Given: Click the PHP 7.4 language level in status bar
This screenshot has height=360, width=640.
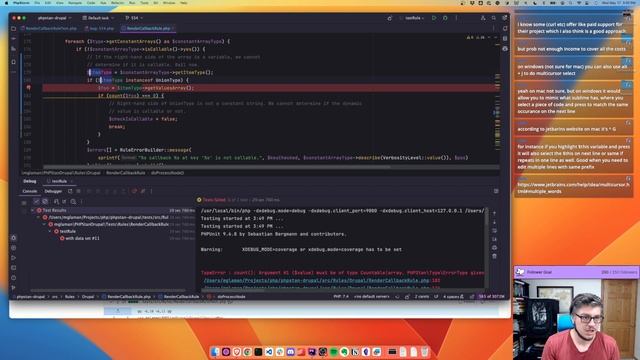Looking at the screenshot, I should 341,297.
